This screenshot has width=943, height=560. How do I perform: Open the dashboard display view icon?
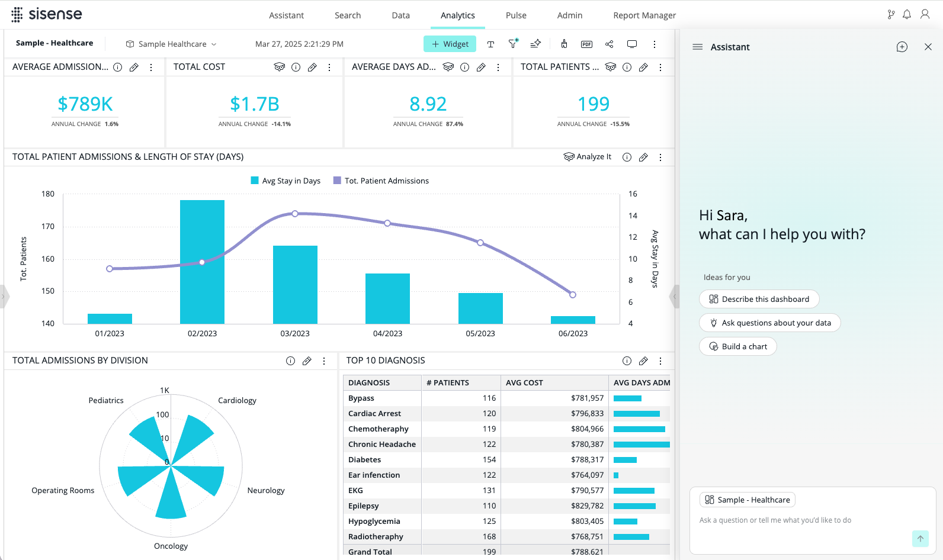click(x=632, y=44)
